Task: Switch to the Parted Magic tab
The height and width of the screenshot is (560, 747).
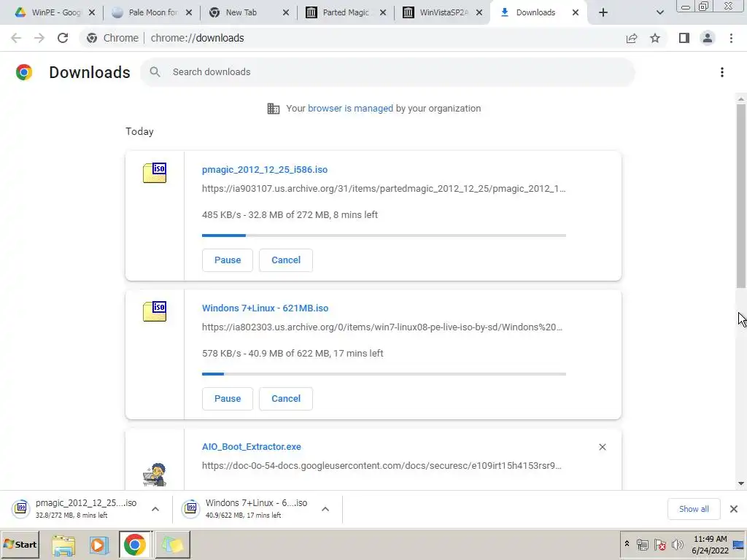Action: (x=345, y=12)
